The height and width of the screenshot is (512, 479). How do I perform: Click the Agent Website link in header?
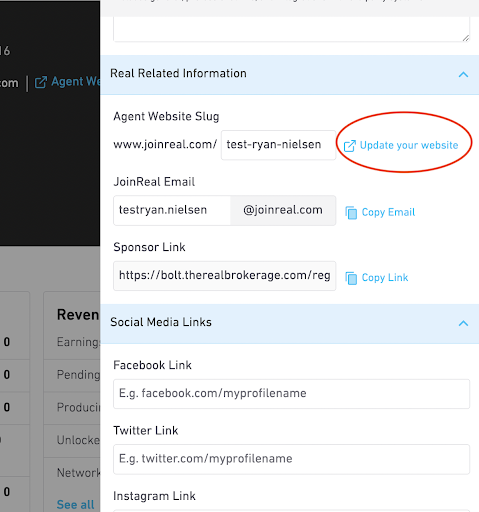pos(75,82)
